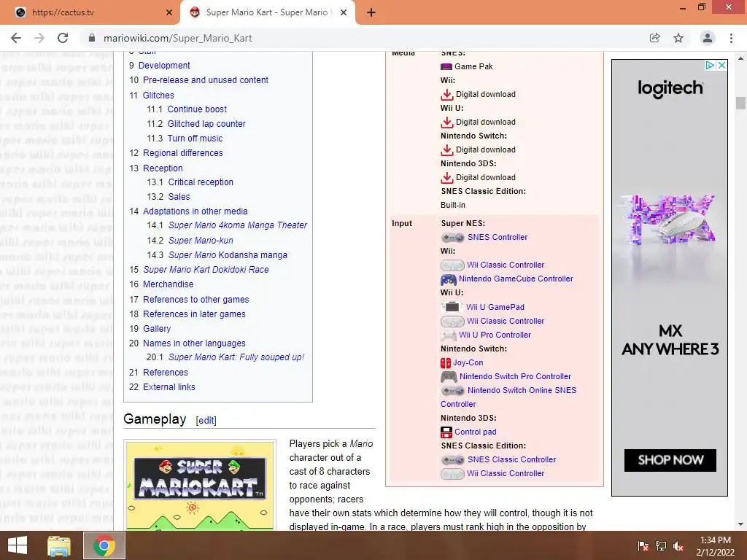Close the Super Mario Kart tab
This screenshot has width=747, height=560.
(344, 12)
